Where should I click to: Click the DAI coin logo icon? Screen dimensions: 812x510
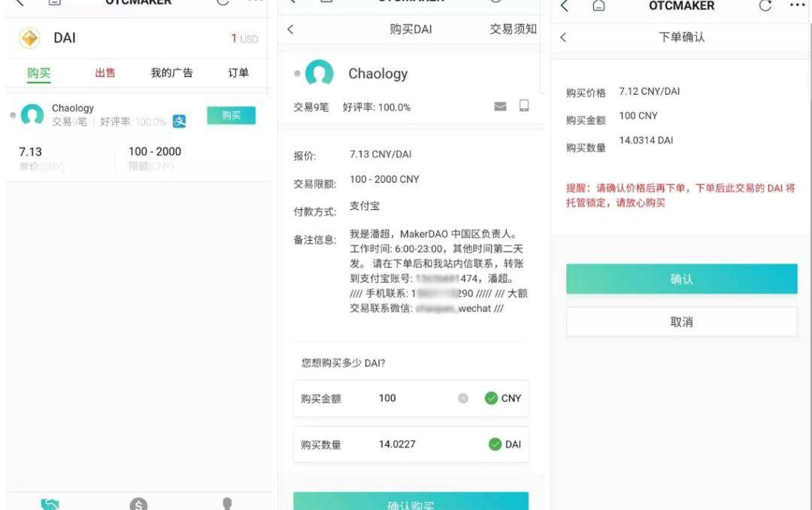(29, 38)
